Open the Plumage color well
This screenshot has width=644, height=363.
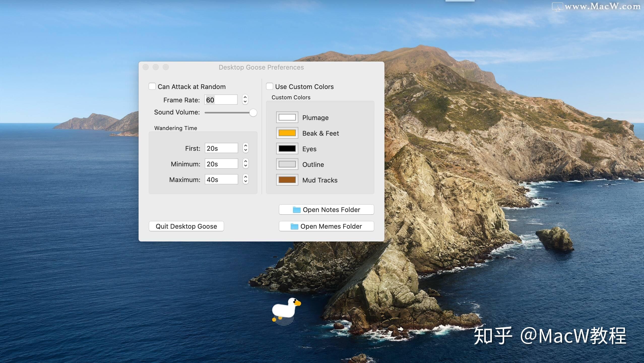coord(287,117)
